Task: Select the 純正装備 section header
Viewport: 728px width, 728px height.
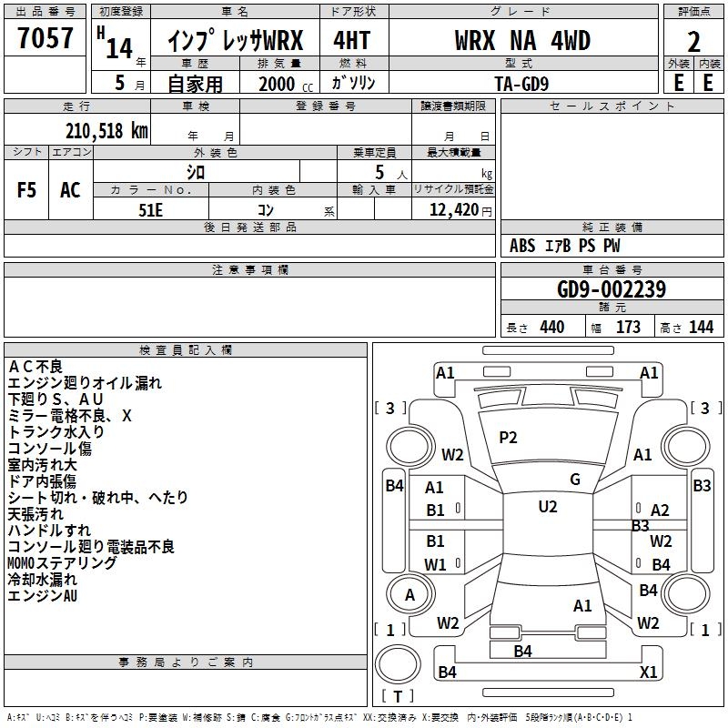Action: [x=612, y=227]
